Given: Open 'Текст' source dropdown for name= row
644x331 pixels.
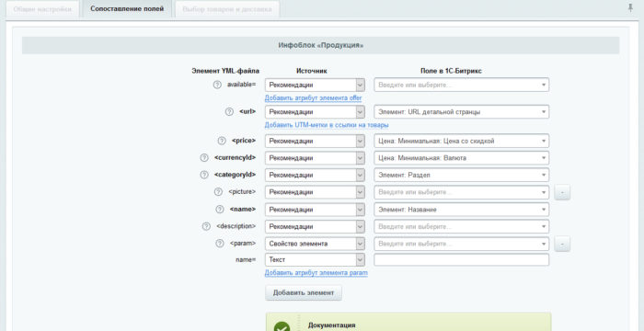Looking at the screenshot, I should 315,259.
